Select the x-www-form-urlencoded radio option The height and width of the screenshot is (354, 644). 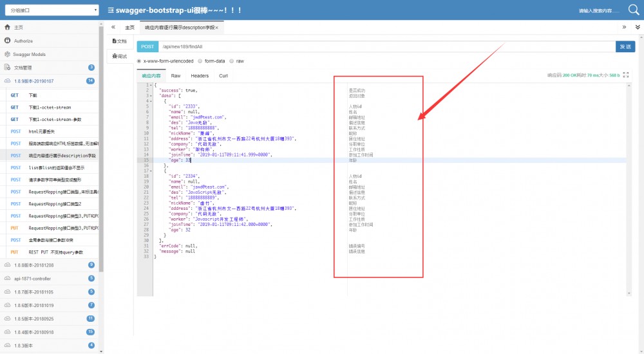[139, 61]
